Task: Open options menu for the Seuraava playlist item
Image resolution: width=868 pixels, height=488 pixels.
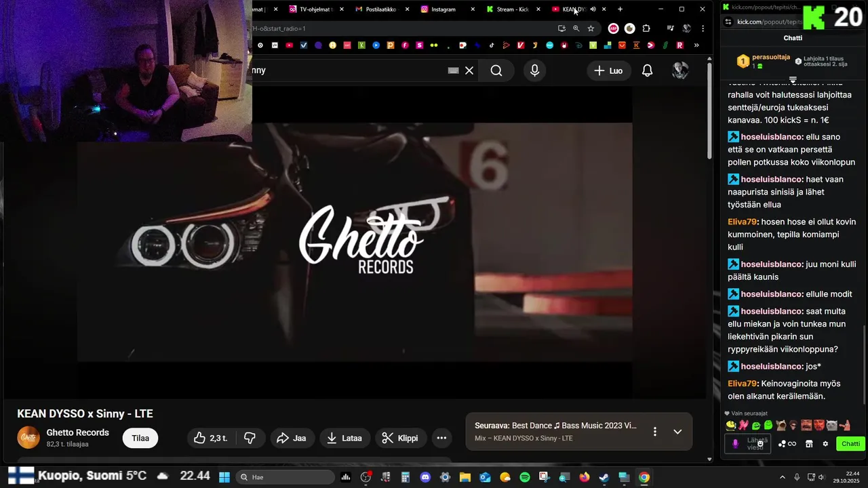Action: click(654, 432)
